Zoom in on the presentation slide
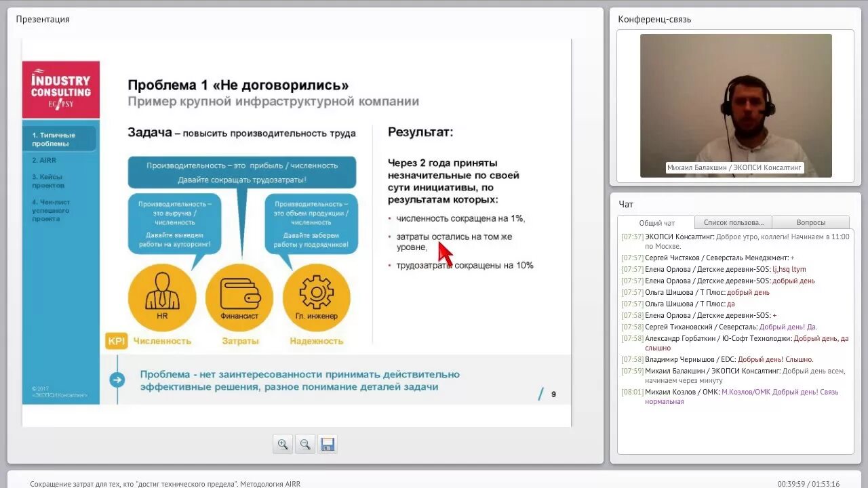The width and height of the screenshot is (868, 488). [x=283, y=445]
